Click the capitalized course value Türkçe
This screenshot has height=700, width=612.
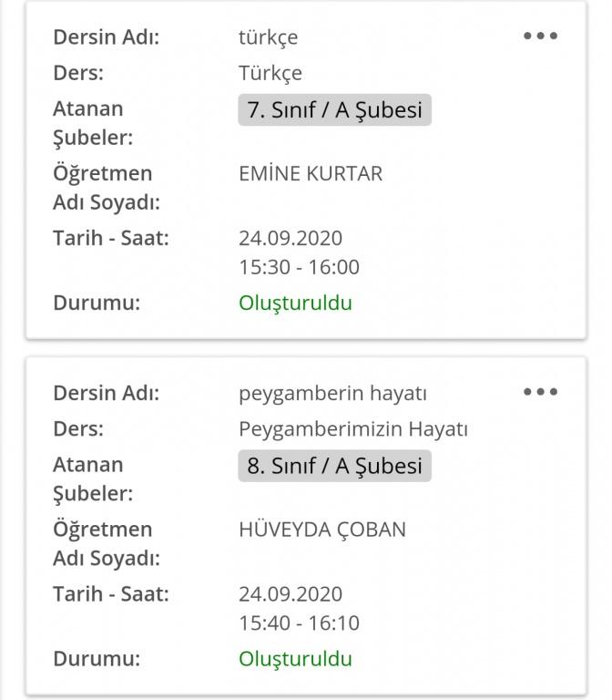270,73
